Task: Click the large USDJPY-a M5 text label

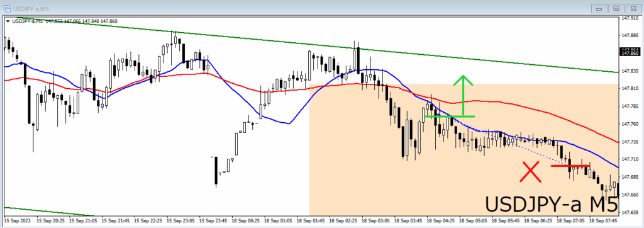Action: point(552,205)
